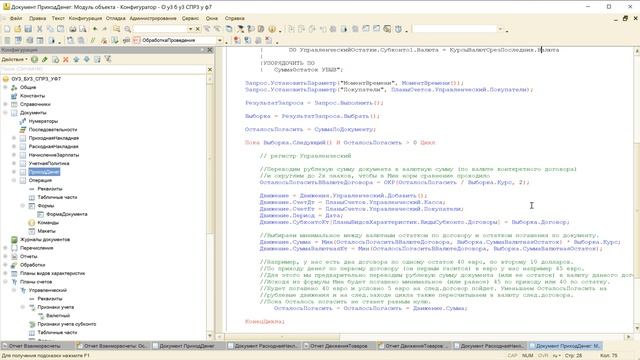Click the toolbar search input field
Image resolution: width=640 pixels, height=360 pixels.
pyautogui.click(x=160, y=29)
